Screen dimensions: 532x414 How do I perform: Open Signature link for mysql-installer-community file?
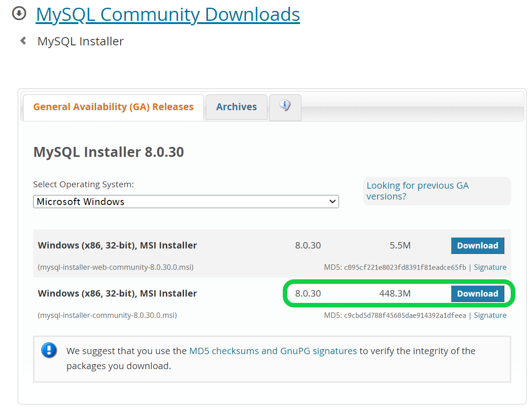pos(490,316)
